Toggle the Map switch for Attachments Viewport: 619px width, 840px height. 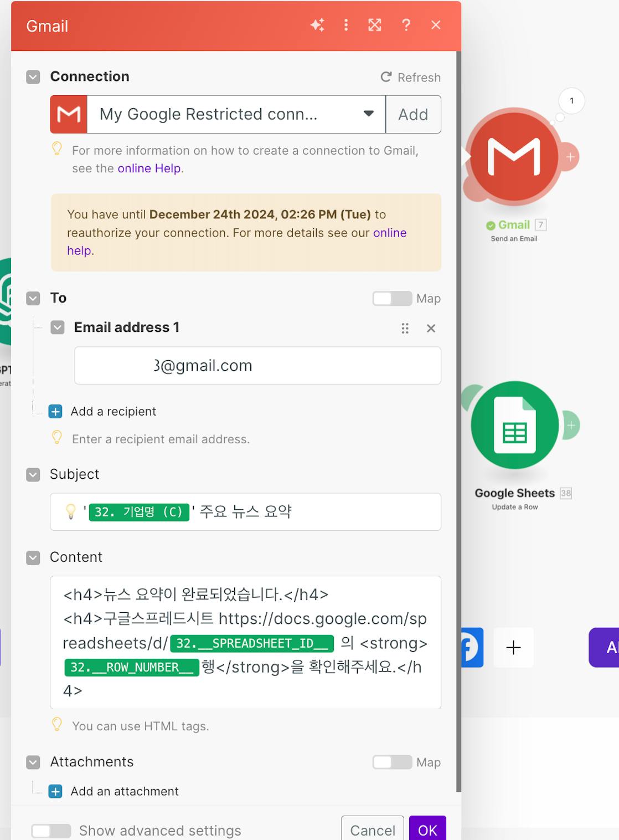coord(392,762)
